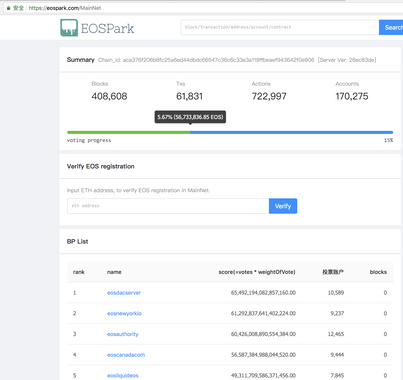Screen dimensions: 403x380
Task: Click the voting progress label
Action: click(x=89, y=140)
